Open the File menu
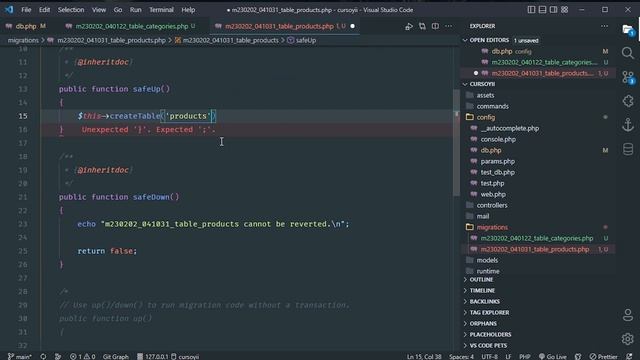The height and width of the screenshot is (360, 640). (26, 10)
